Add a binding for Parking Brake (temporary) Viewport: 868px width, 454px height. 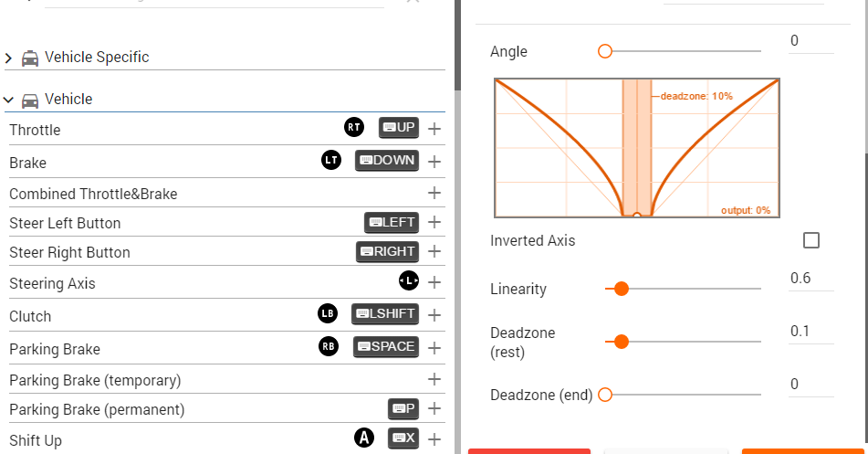coord(434,379)
